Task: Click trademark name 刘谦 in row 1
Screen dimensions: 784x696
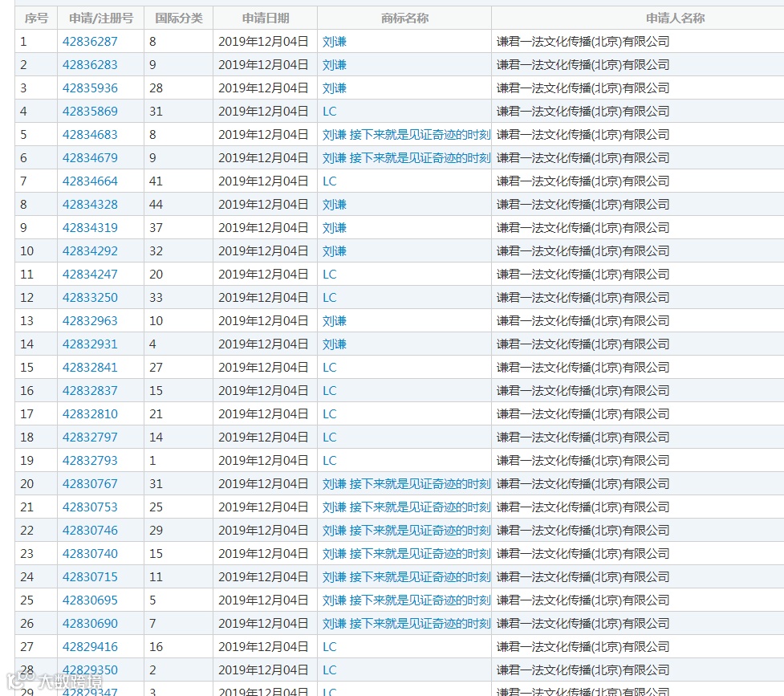Action: coord(335,42)
